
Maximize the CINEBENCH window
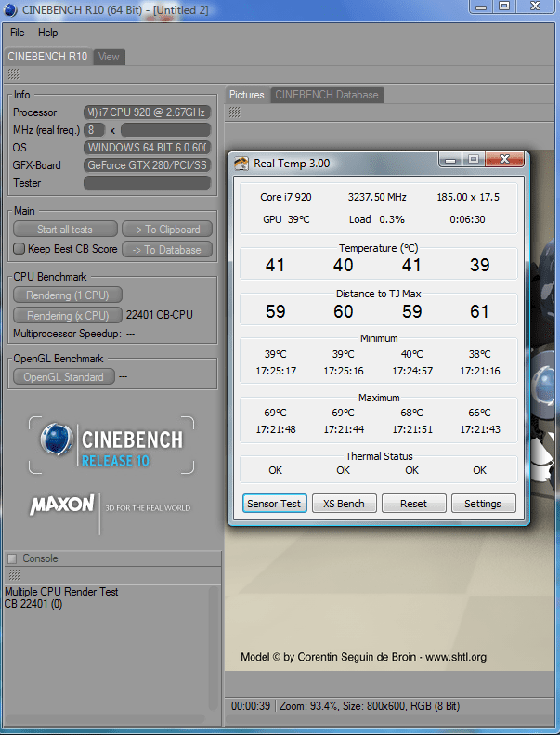click(504, 7)
